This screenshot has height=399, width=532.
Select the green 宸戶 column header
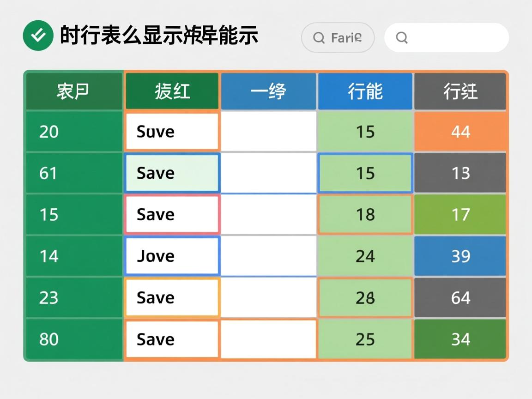(x=74, y=91)
